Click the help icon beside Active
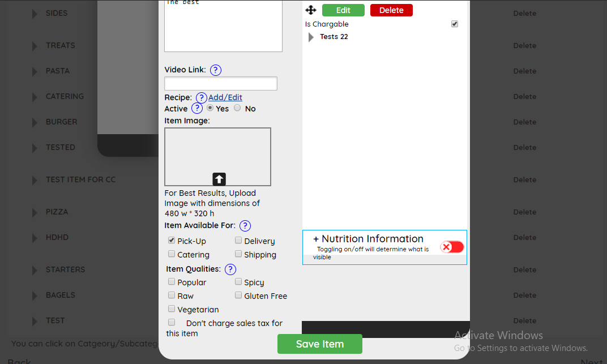This screenshot has width=607, height=364. pyautogui.click(x=197, y=109)
